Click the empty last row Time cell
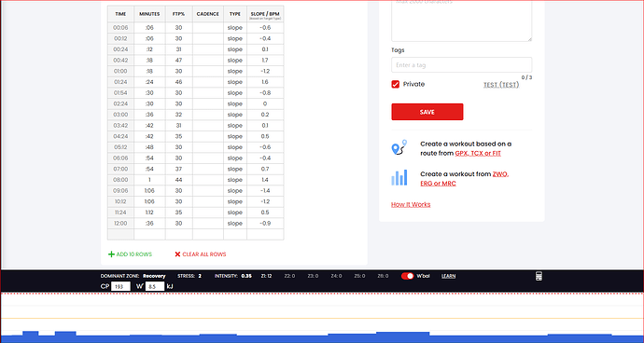644x343 pixels. point(120,234)
